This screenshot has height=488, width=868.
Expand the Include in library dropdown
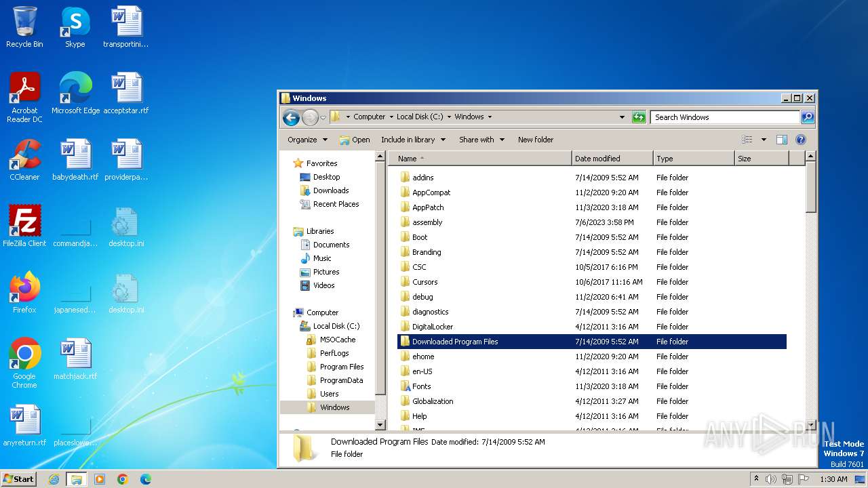[x=413, y=140]
